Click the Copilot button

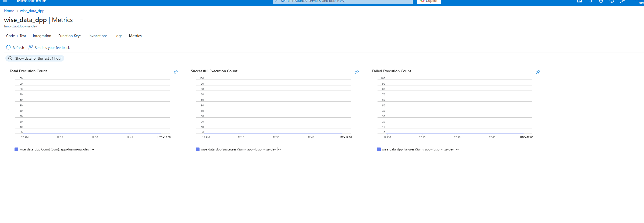429,1
